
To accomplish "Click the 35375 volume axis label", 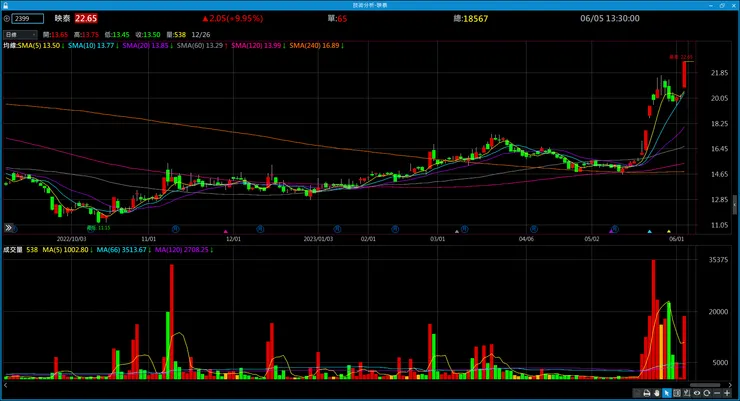I will coord(718,260).
